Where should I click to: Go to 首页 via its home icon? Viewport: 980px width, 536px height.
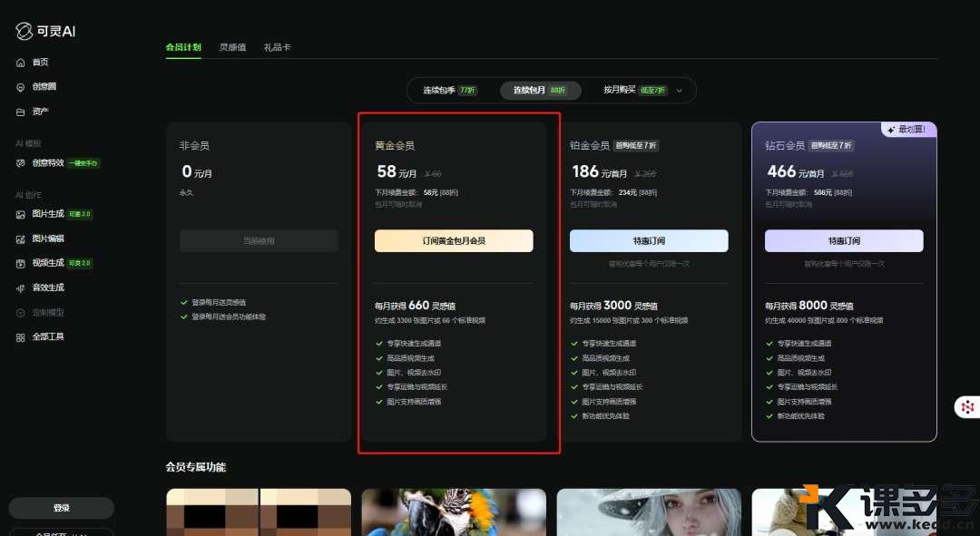click(x=21, y=63)
